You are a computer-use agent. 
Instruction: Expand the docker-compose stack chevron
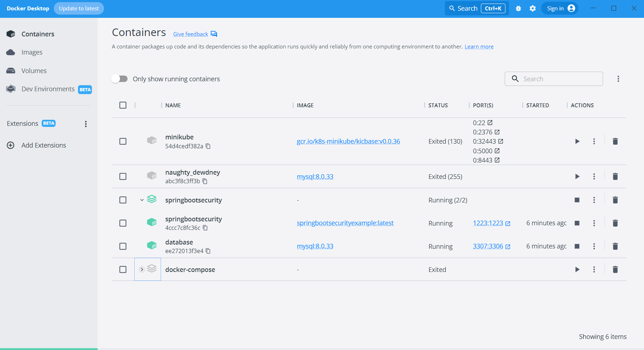[x=142, y=269]
